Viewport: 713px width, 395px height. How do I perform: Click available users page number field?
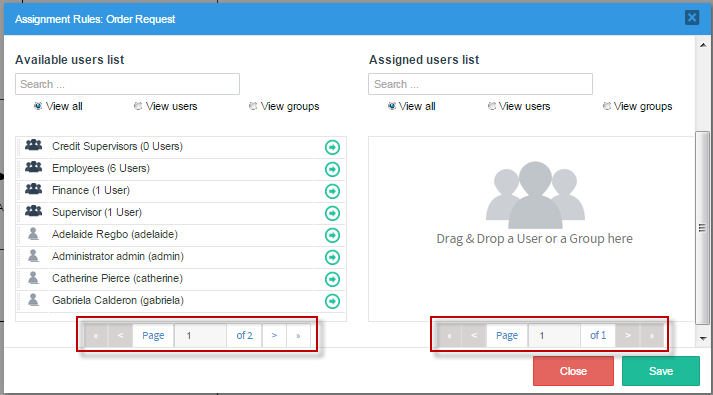[x=200, y=335]
